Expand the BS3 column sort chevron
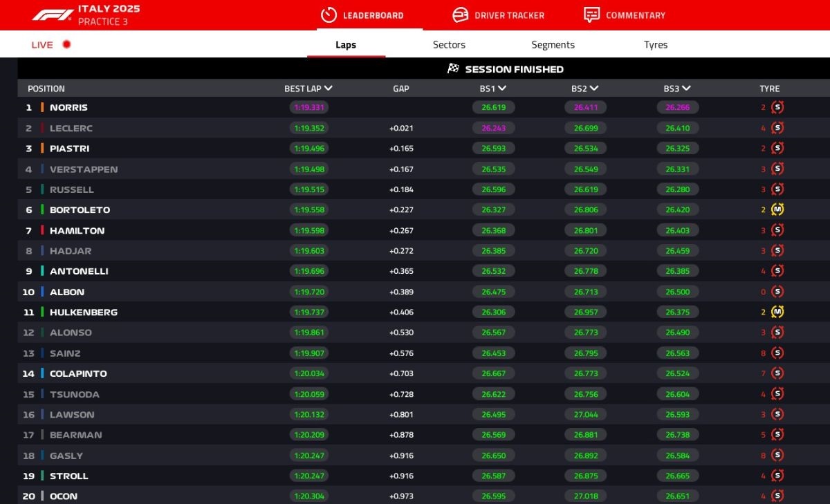Image resolution: width=830 pixels, height=504 pixels. (687, 88)
